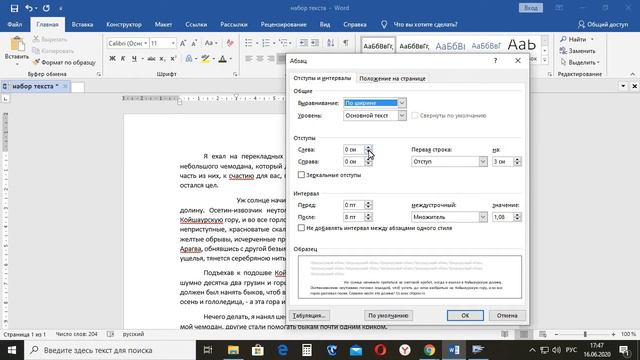The height and width of the screenshot is (360, 640).
Task: Enable Зеркальные отступы checkbox
Action: pyautogui.click(x=301, y=175)
